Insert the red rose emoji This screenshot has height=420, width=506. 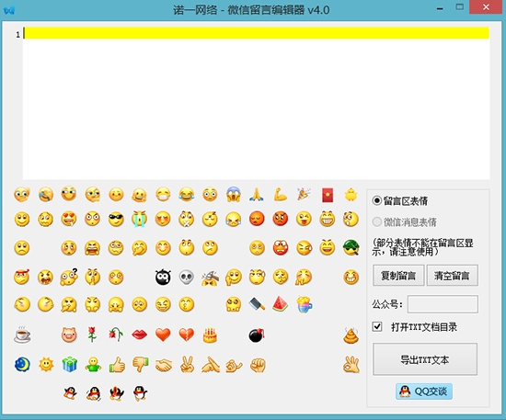point(92,335)
